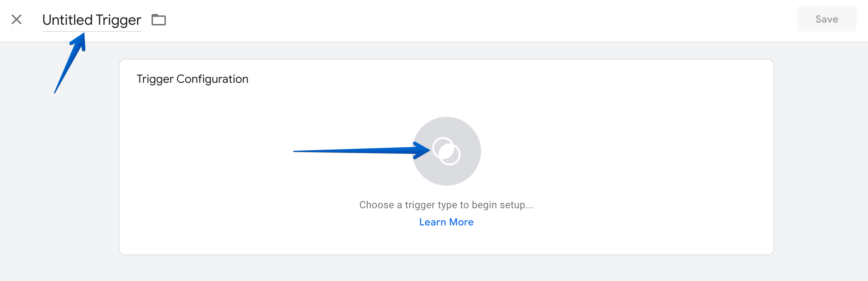Screen dimensions: 868x281
Task: Dismiss the trigger panel using the X icon
Action: click(16, 19)
